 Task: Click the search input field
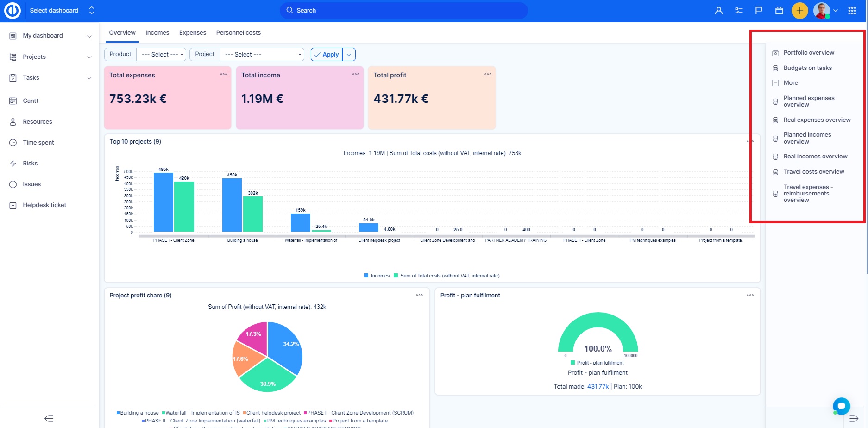pos(403,11)
